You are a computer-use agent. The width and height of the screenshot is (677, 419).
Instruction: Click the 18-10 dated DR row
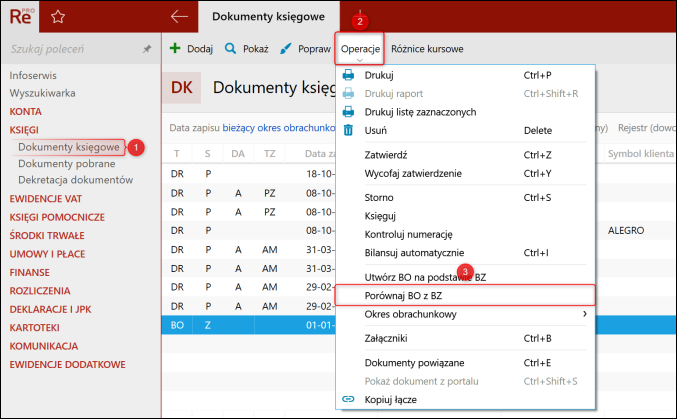pos(249,174)
